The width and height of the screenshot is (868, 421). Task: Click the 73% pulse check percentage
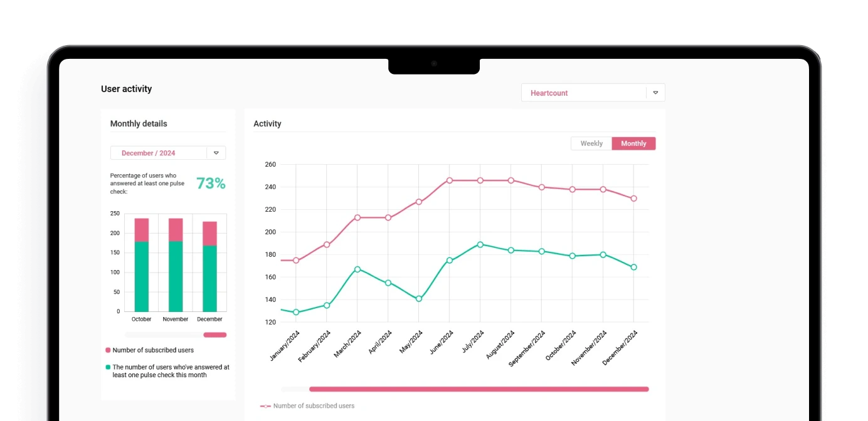(210, 183)
